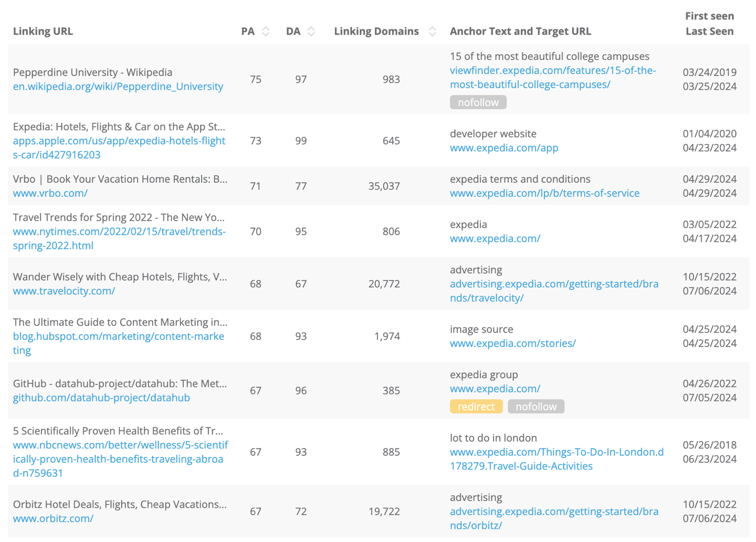Select the 1,974 linking domains value
The width and height of the screenshot is (756, 542).
pos(387,336)
